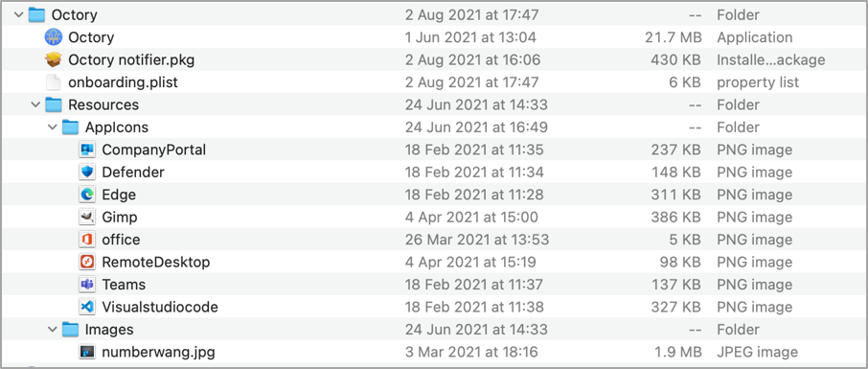Click the Gimp image icon
This screenshot has width=868, height=369.
tap(87, 218)
